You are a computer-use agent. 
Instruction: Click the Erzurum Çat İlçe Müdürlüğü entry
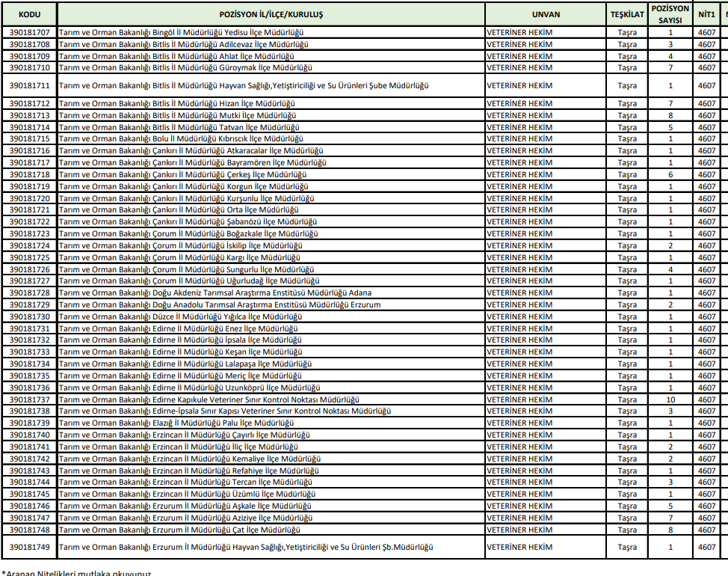click(179, 530)
